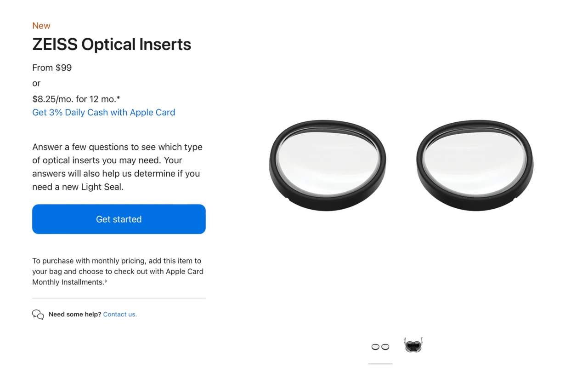588x383 pixels.
Task: Click the speech bubble outline beside help text
Action: point(38,314)
